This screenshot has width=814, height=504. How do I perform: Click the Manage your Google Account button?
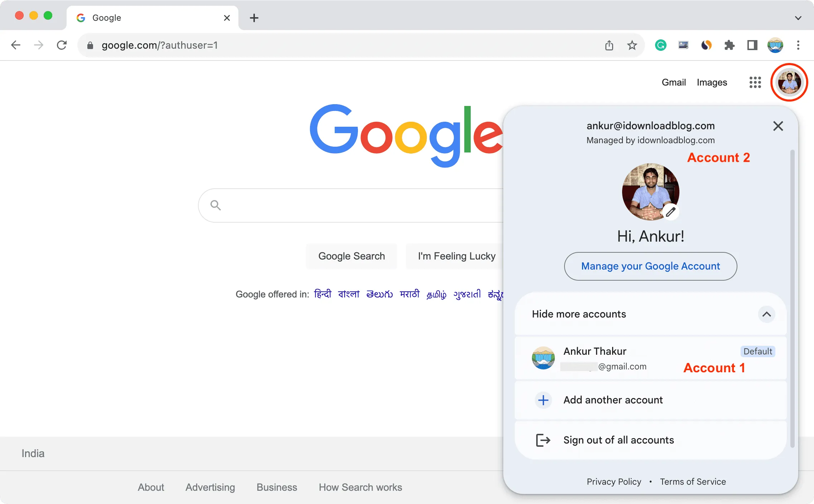[x=650, y=266]
